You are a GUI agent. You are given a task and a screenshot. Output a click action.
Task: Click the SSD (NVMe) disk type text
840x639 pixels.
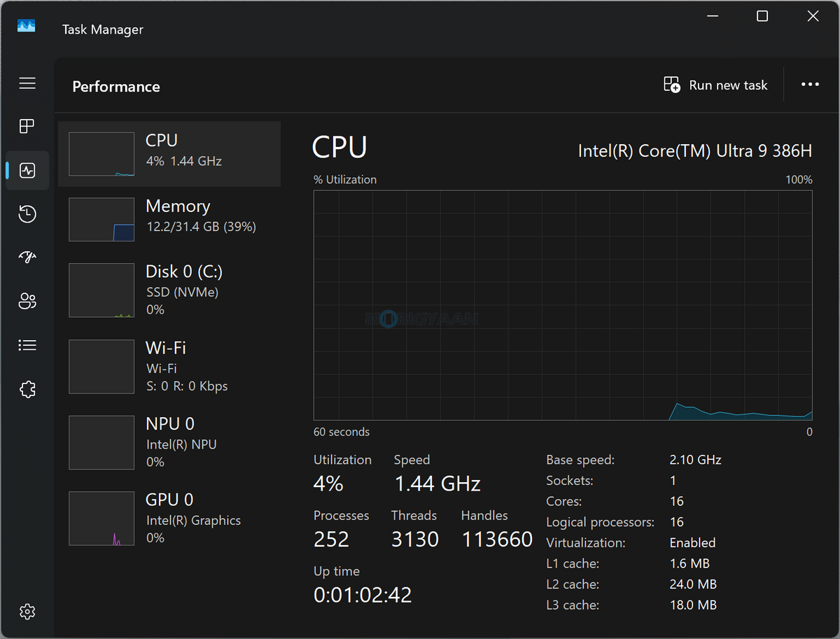[x=182, y=293]
